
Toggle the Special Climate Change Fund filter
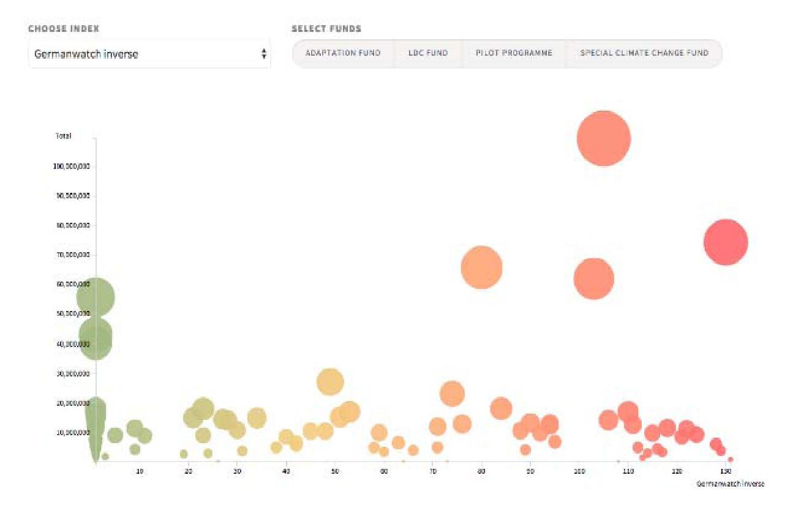[644, 53]
